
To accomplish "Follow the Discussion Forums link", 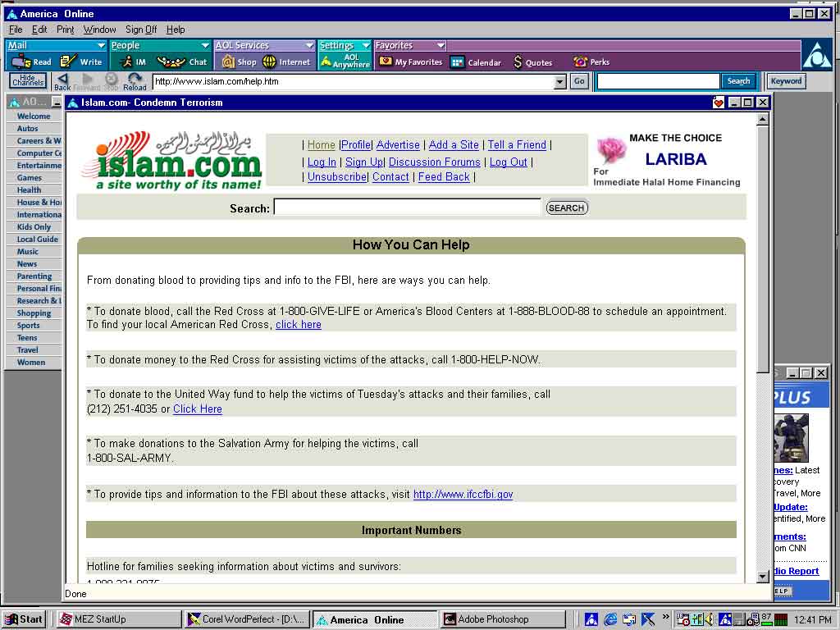I will (435, 162).
